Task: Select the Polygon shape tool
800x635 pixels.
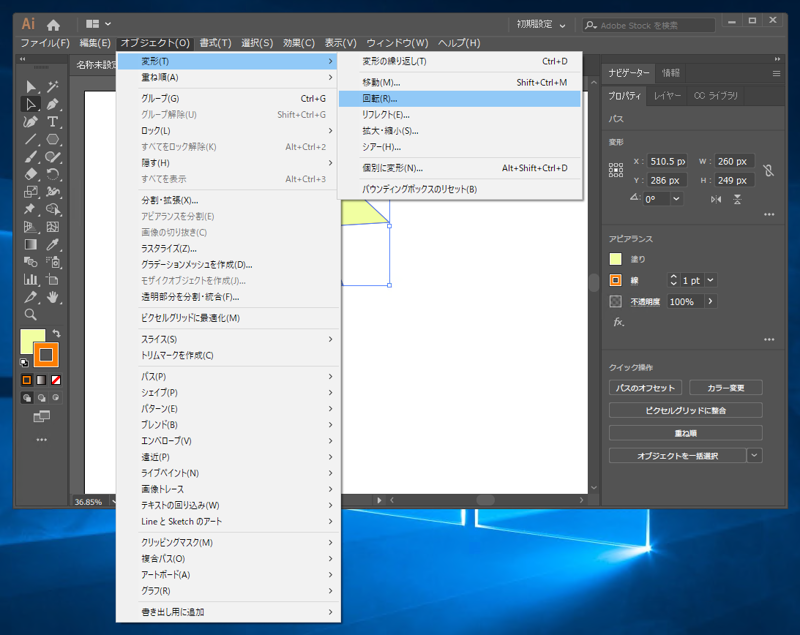Action: click(x=53, y=139)
